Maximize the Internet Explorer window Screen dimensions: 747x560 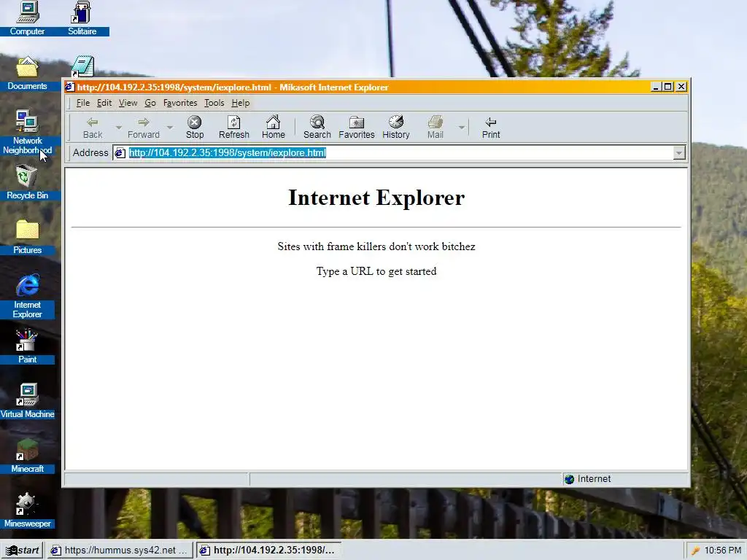tap(668, 87)
